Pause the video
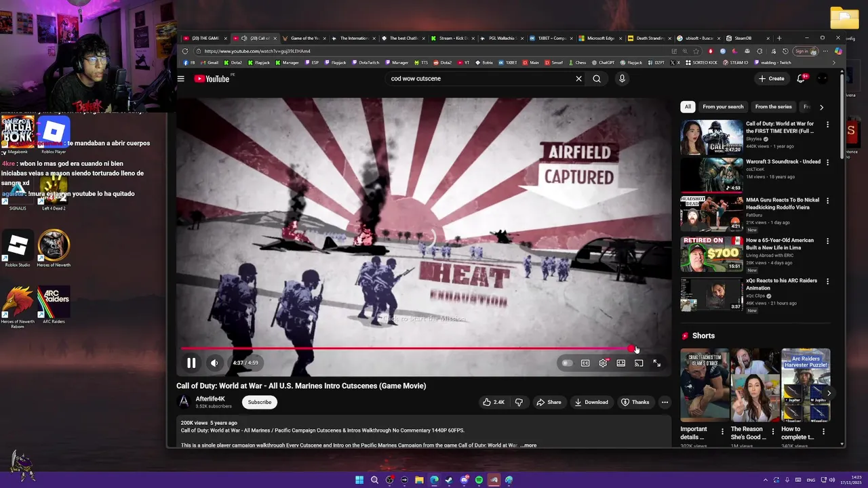868x488 pixels. click(x=191, y=363)
